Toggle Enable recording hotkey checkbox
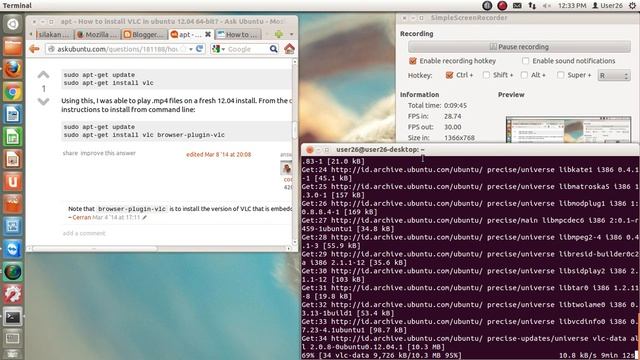Screen dimensions: 640x360 413,61
